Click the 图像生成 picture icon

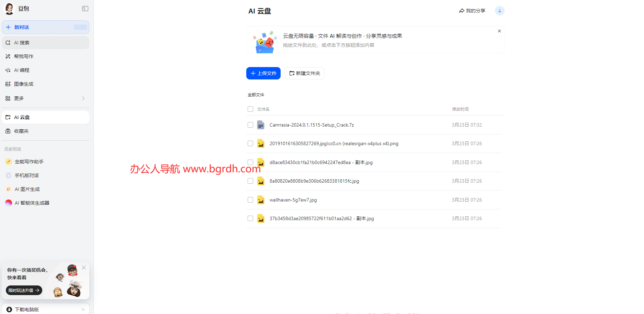click(8, 84)
